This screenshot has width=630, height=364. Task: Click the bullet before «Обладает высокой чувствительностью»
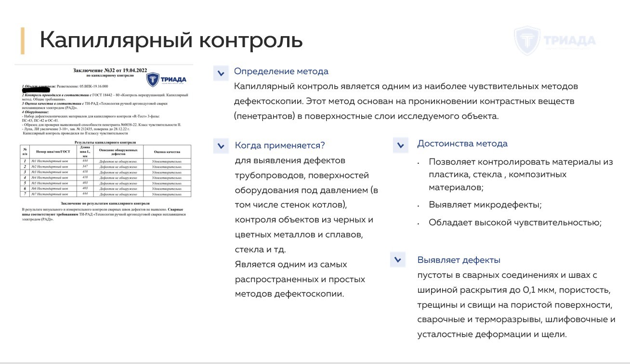(x=418, y=224)
